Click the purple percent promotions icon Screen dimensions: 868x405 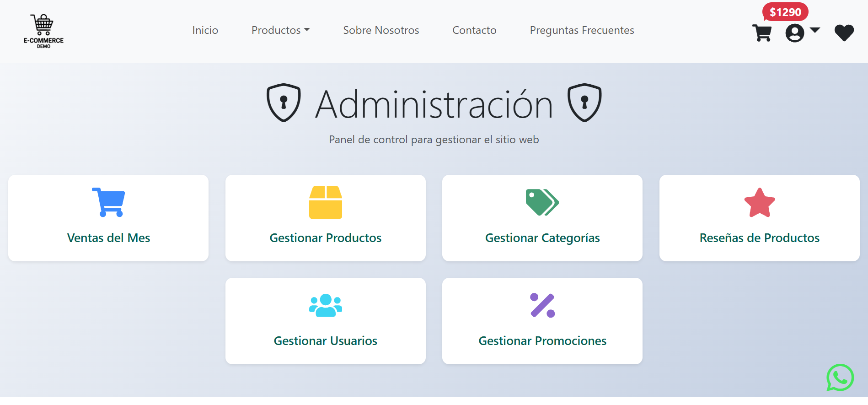tap(542, 305)
